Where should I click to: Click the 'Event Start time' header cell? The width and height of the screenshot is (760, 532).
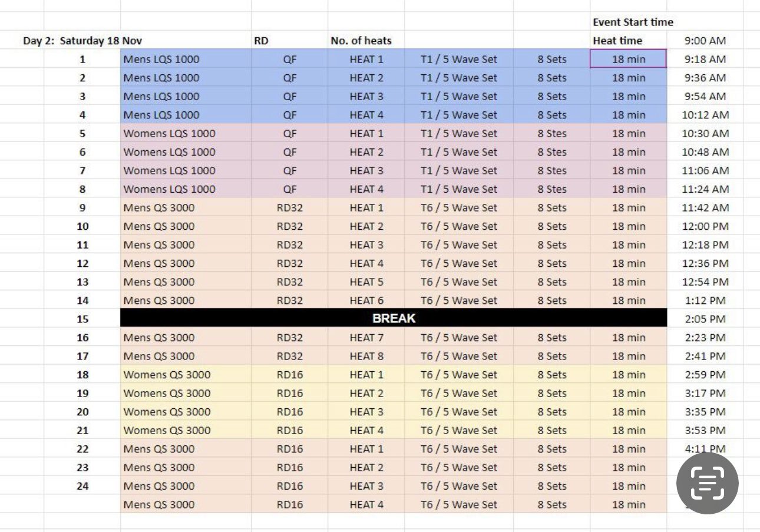tap(633, 22)
